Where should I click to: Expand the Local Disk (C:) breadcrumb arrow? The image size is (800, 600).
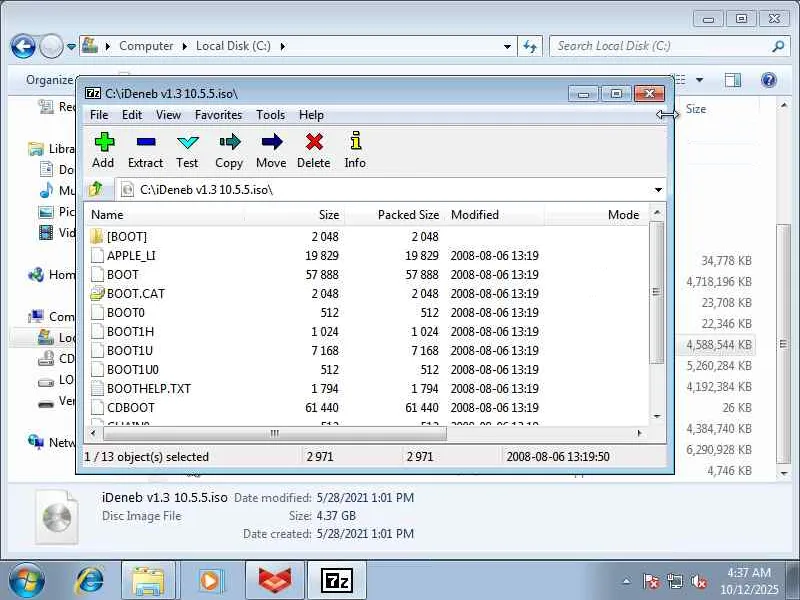pos(282,46)
